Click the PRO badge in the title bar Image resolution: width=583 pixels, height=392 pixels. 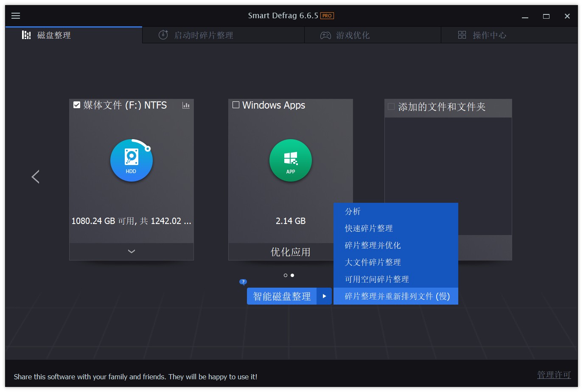(328, 15)
